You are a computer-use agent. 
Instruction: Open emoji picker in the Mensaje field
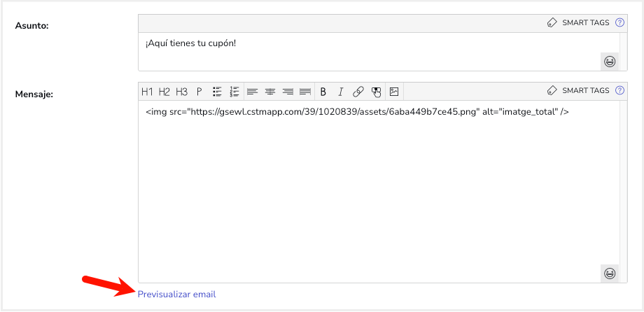610,274
